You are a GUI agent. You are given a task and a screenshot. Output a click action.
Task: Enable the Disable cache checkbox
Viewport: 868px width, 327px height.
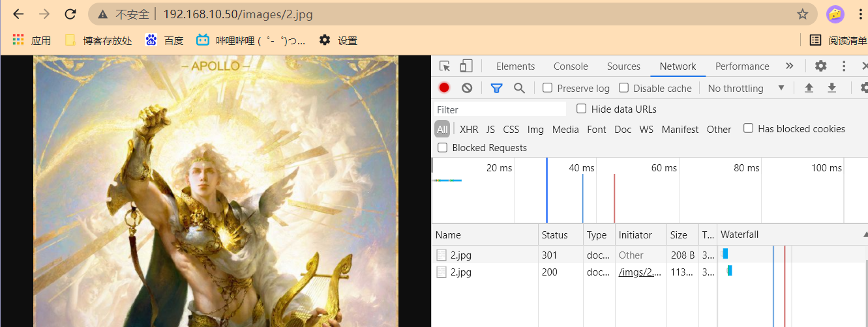coord(623,88)
